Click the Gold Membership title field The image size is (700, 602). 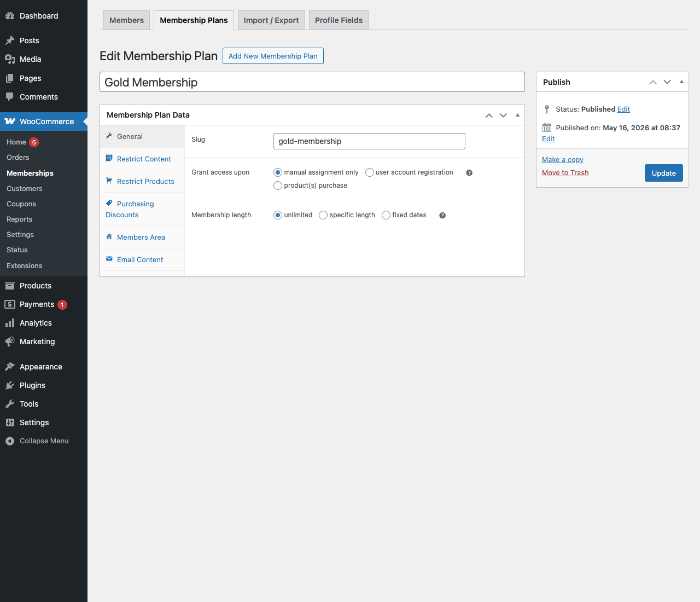click(312, 82)
